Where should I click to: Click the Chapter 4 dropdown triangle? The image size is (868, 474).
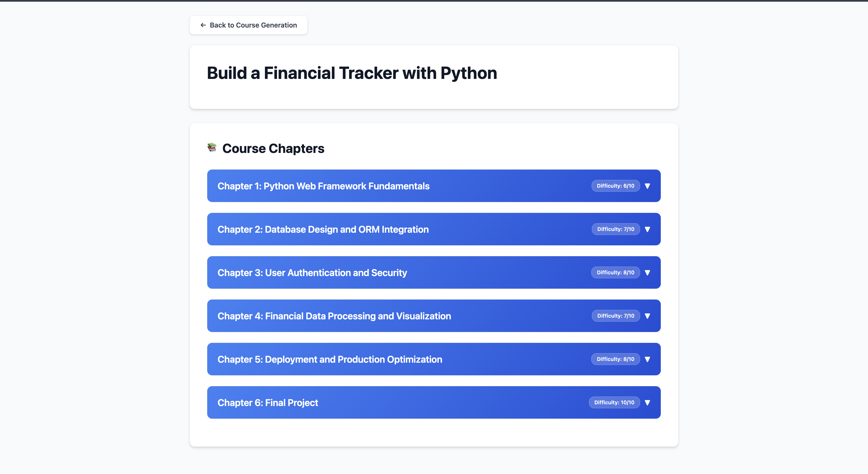(x=647, y=316)
